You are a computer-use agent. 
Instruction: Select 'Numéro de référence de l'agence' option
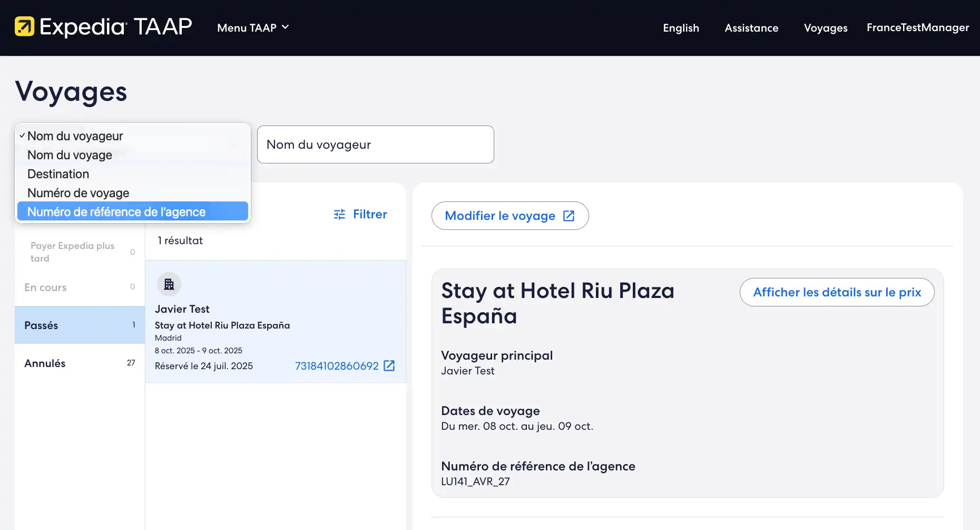click(133, 211)
